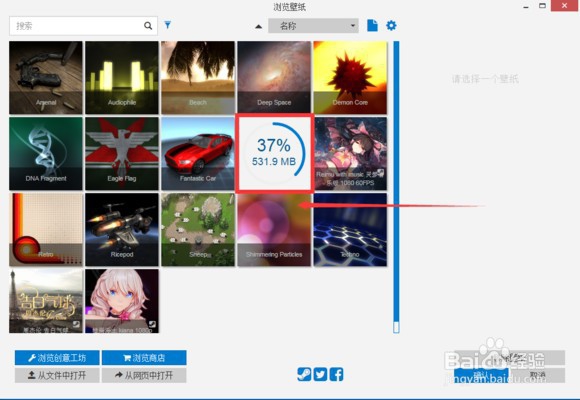The height and width of the screenshot is (400, 580).
Task: Select the Deep Space wallpaper thumbnail
Action: click(x=274, y=78)
